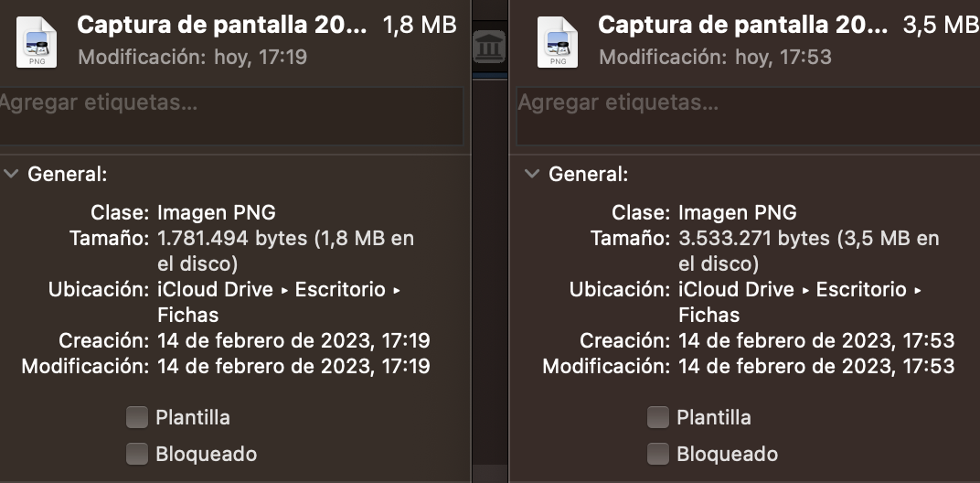The width and height of the screenshot is (980, 483).
Task: Click the PNG file icon of the 3,5 MB file
Action: [558, 42]
